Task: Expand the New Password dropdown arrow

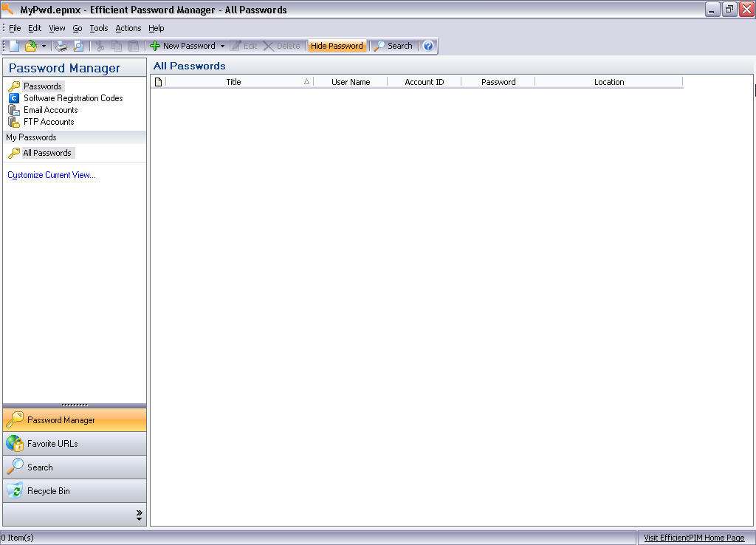Action: point(222,47)
